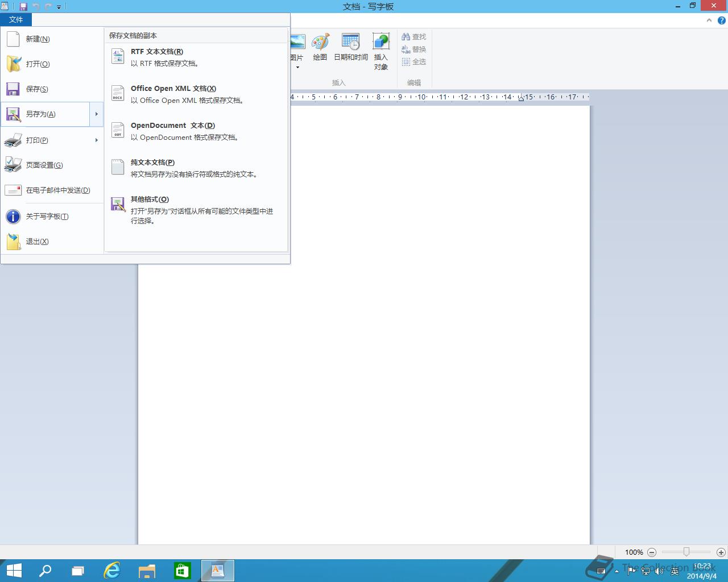The height and width of the screenshot is (582, 728).
Task: Click the redo icon in title bar
Action: [48, 7]
